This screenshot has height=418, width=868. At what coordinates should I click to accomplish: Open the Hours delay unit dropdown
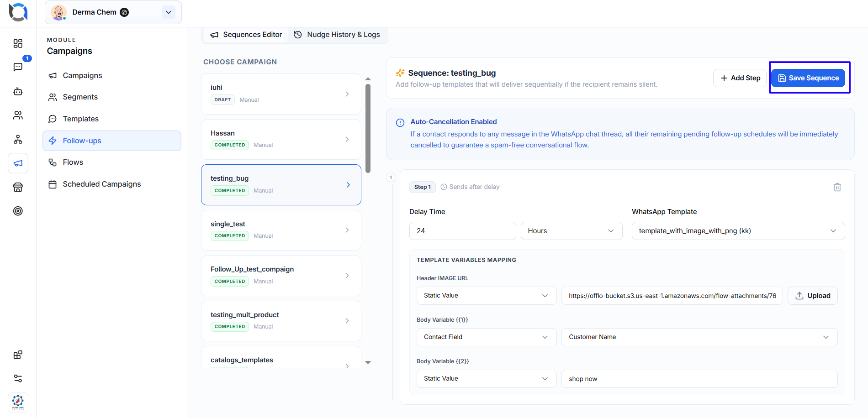coord(572,231)
